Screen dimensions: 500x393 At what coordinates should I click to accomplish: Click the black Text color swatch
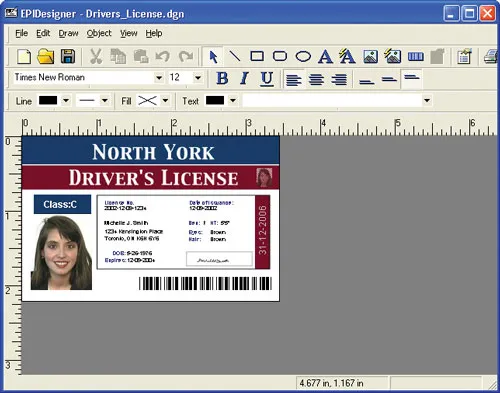(x=215, y=100)
